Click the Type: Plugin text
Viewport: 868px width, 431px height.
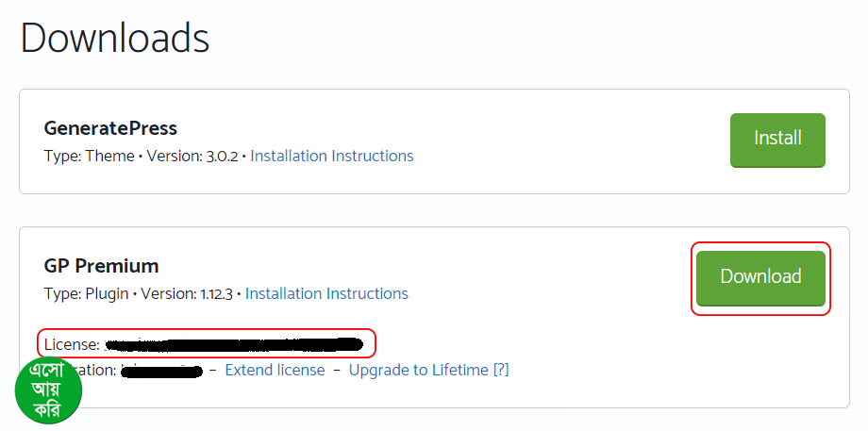click(87, 293)
